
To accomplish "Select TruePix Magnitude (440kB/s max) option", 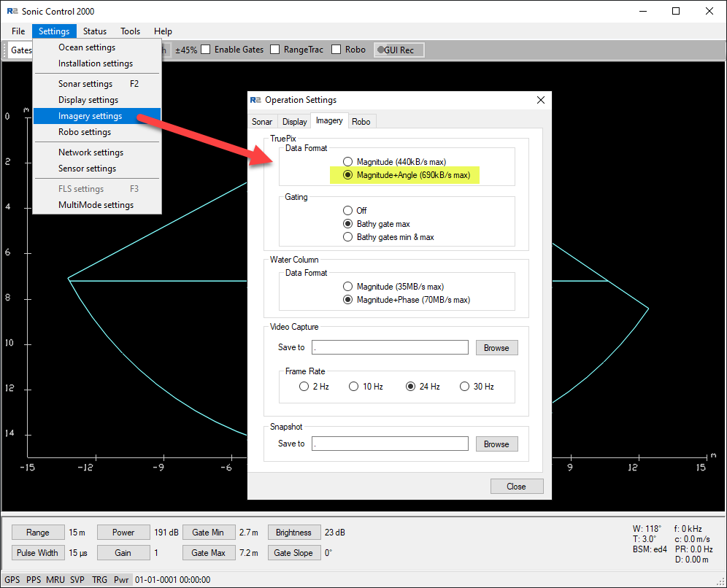I will click(x=347, y=161).
